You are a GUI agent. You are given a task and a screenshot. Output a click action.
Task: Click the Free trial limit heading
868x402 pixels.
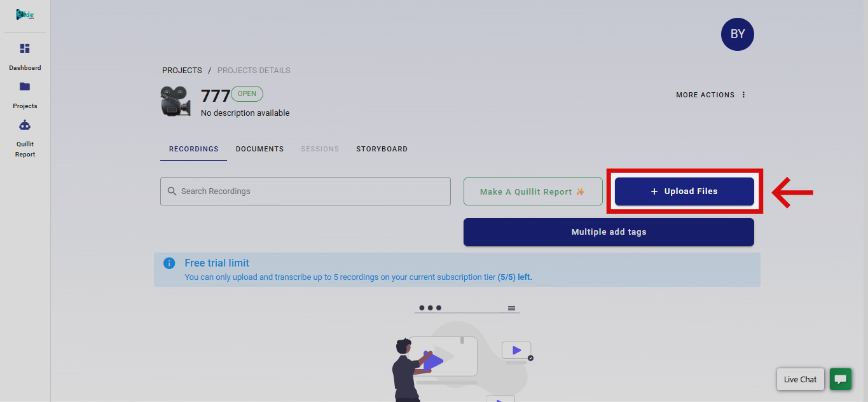tap(217, 263)
